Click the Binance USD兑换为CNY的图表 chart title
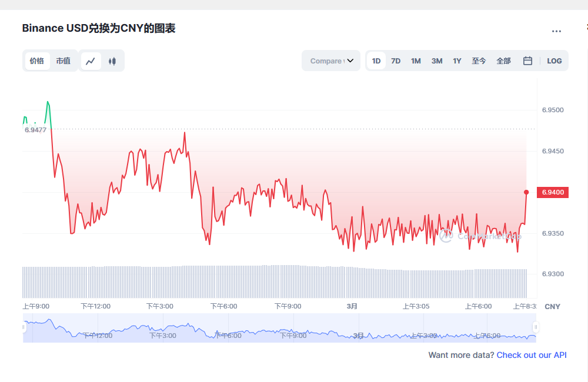The width and height of the screenshot is (588, 382). click(x=99, y=28)
